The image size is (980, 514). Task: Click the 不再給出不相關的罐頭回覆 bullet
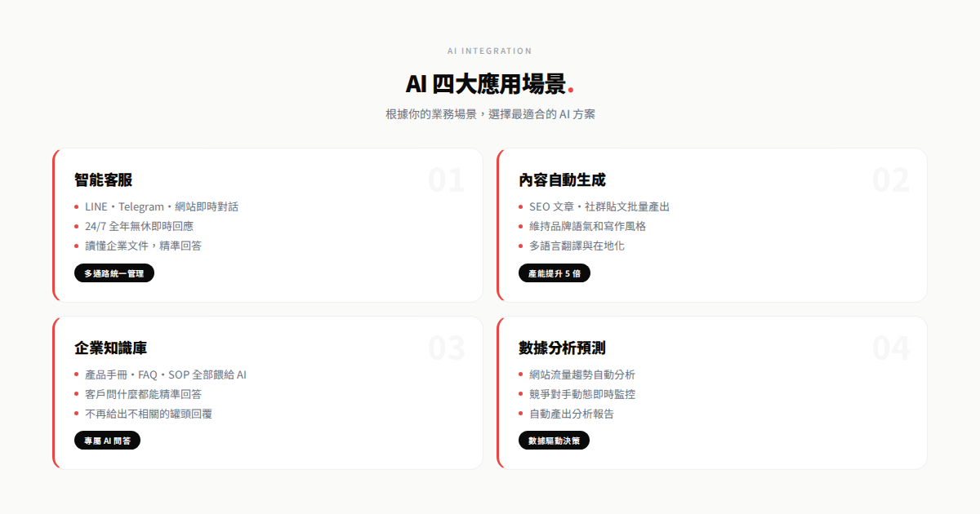(x=149, y=414)
